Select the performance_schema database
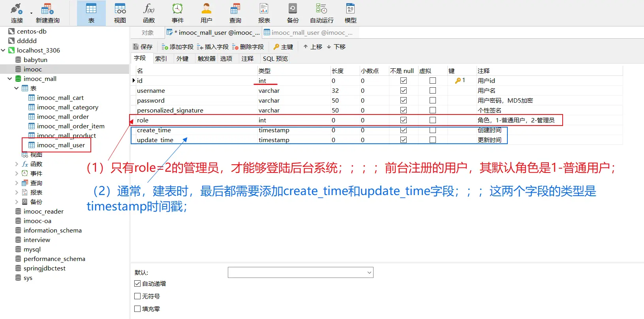The image size is (644, 319). coord(54,259)
